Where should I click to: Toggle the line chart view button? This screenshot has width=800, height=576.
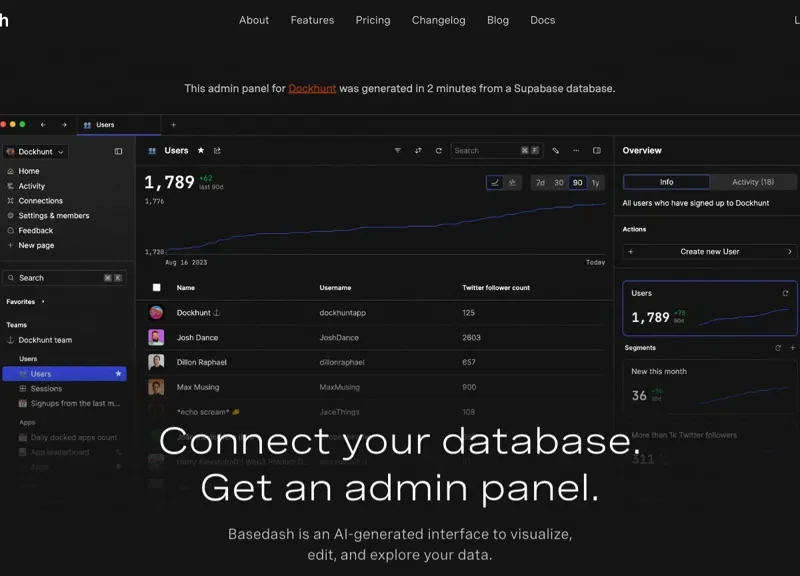coord(495,183)
